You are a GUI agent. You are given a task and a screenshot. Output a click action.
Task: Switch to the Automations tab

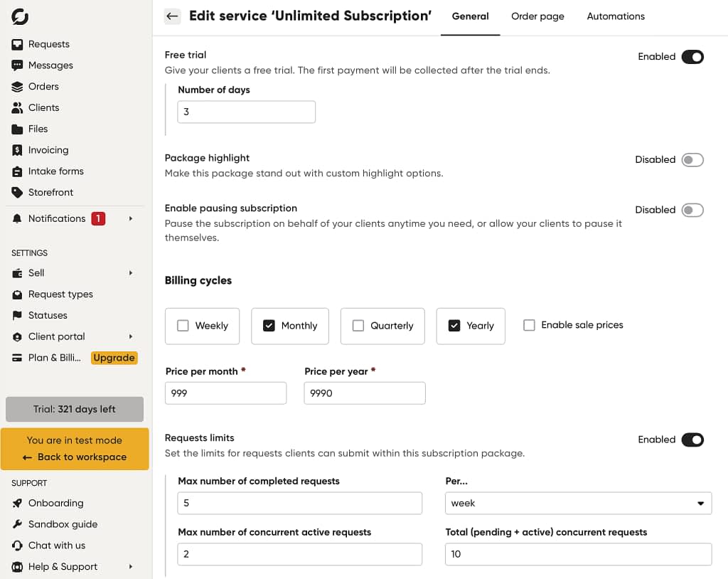pyautogui.click(x=615, y=16)
